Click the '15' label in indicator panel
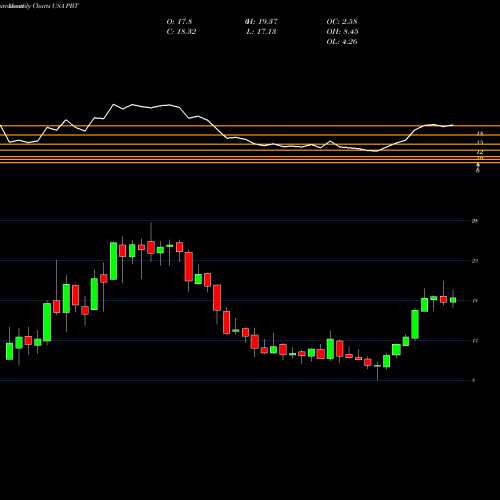This screenshot has width=500, height=500. (x=480, y=142)
